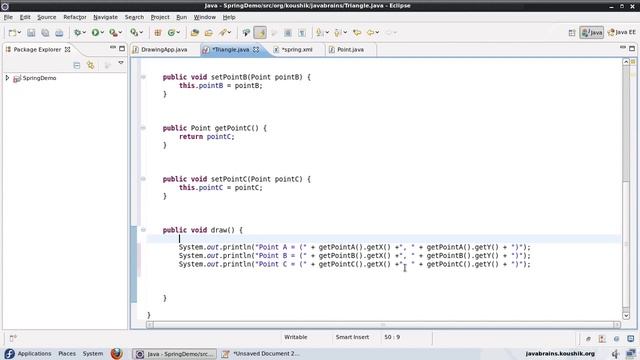Image resolution: width=640 pixels, height=360 pixels.
Task: Collapse the getPointC method fold marker
Action: pyautogui.click(x=143, y=128)
